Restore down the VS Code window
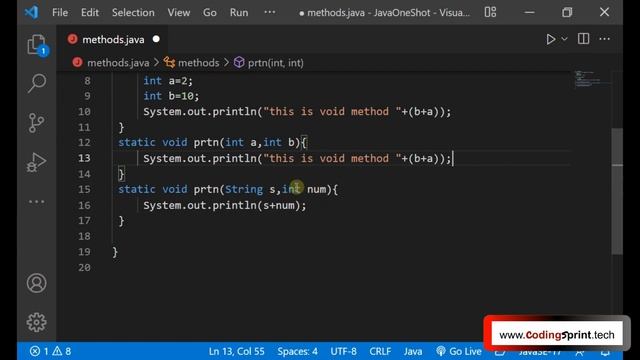Image resolution: width=640 pixels, height=360 pixels. 567,12
